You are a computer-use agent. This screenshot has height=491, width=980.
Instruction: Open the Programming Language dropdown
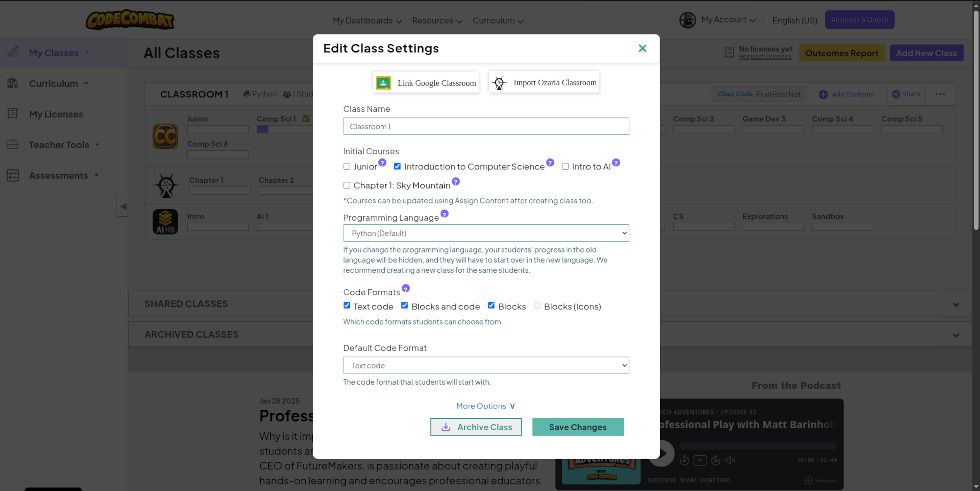pos(486,233)
